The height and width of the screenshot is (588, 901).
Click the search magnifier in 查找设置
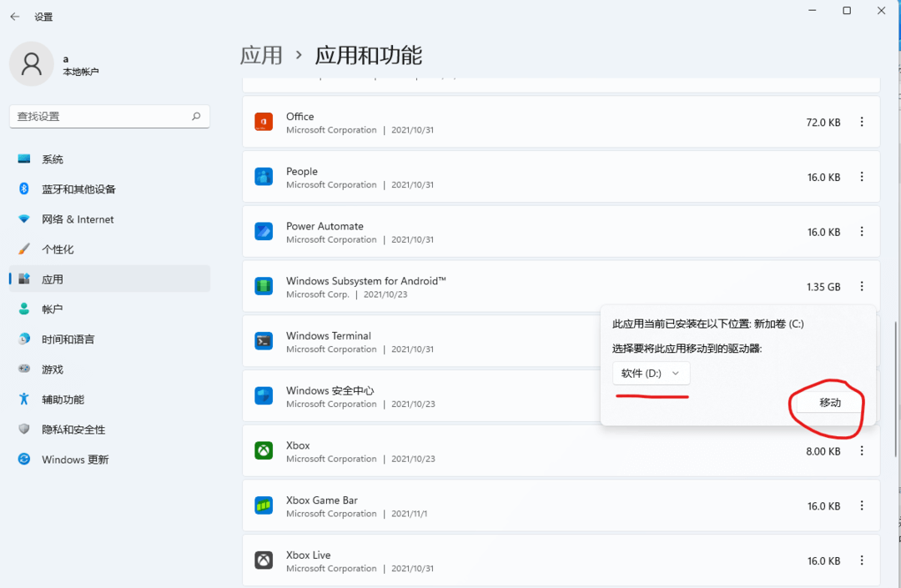pos(196,116)
